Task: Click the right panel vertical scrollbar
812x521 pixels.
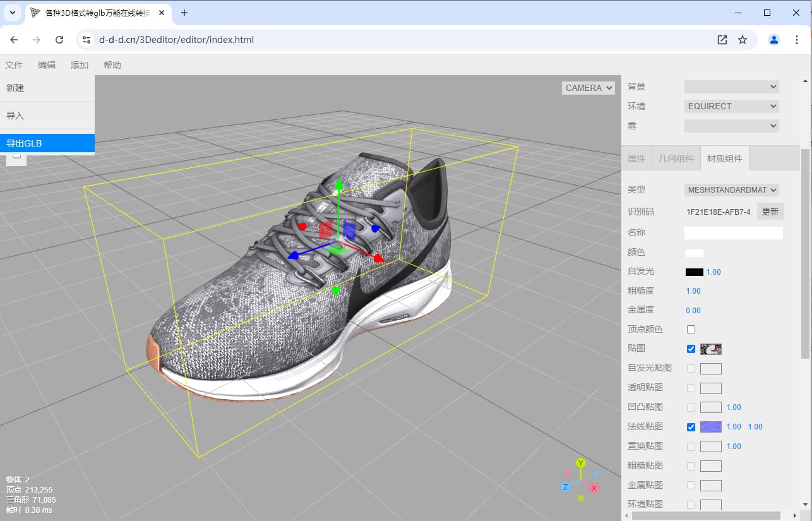Action: [x=805, y=253]
